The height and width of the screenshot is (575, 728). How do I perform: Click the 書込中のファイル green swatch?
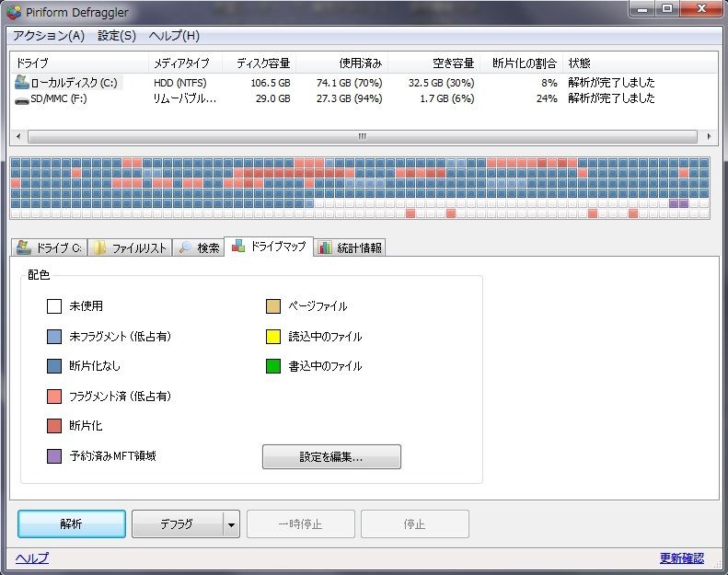(x=273, y=365)
